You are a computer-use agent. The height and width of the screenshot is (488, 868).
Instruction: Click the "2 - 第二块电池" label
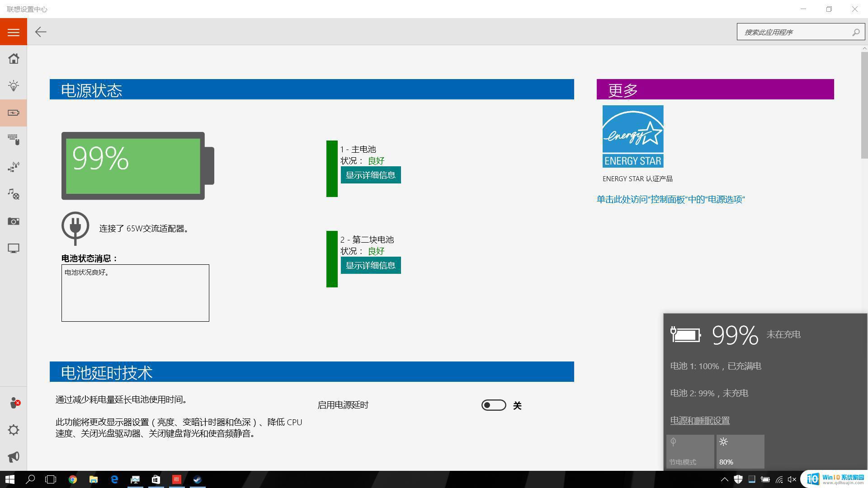point(367,239)
